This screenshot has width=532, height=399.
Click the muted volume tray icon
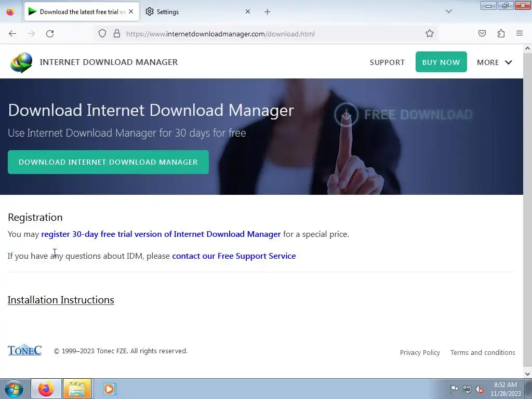[x=480, y=389]
